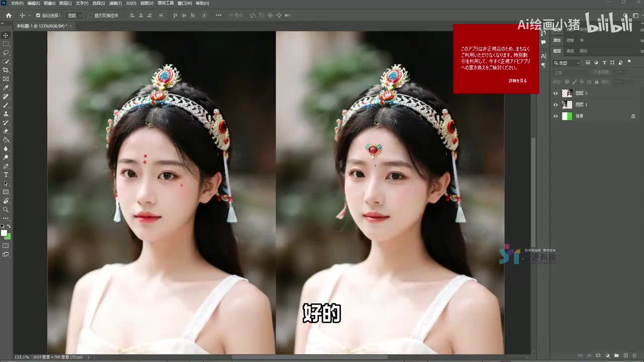Swap foreground and background colors
Viewport: 644px width, 362px height.
[9, 227]
